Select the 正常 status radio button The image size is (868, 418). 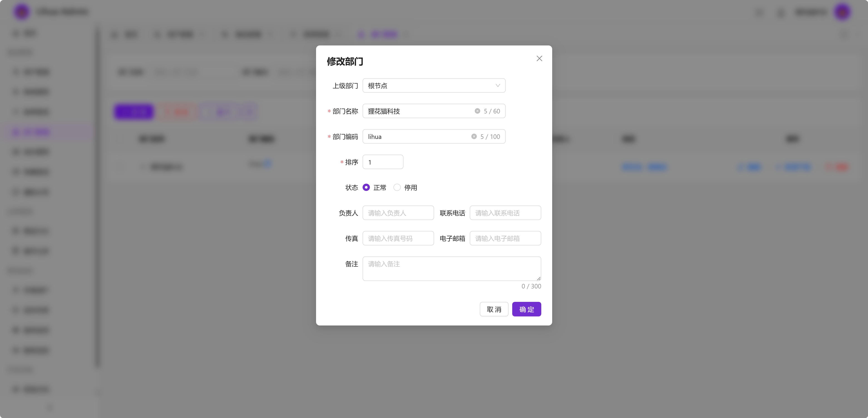(366, 187)
